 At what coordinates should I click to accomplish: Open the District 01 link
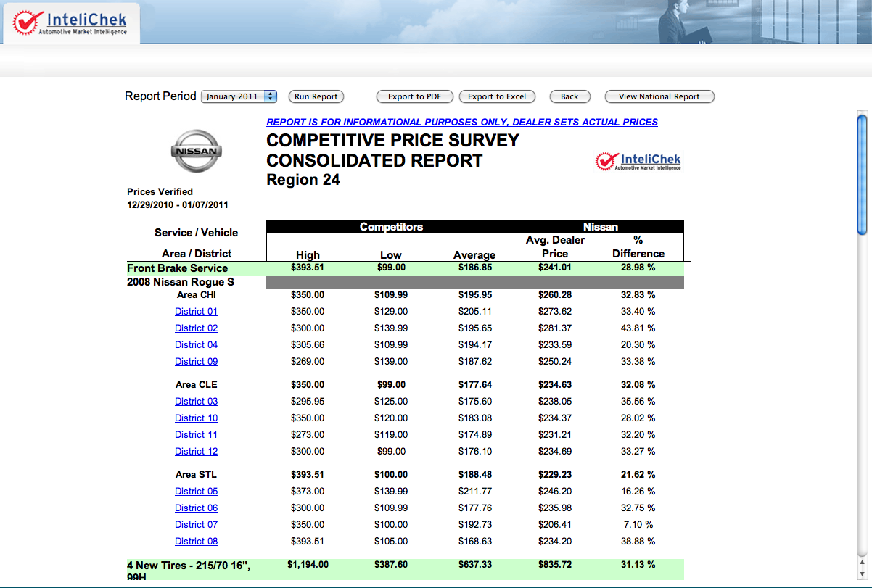(196, 312)
